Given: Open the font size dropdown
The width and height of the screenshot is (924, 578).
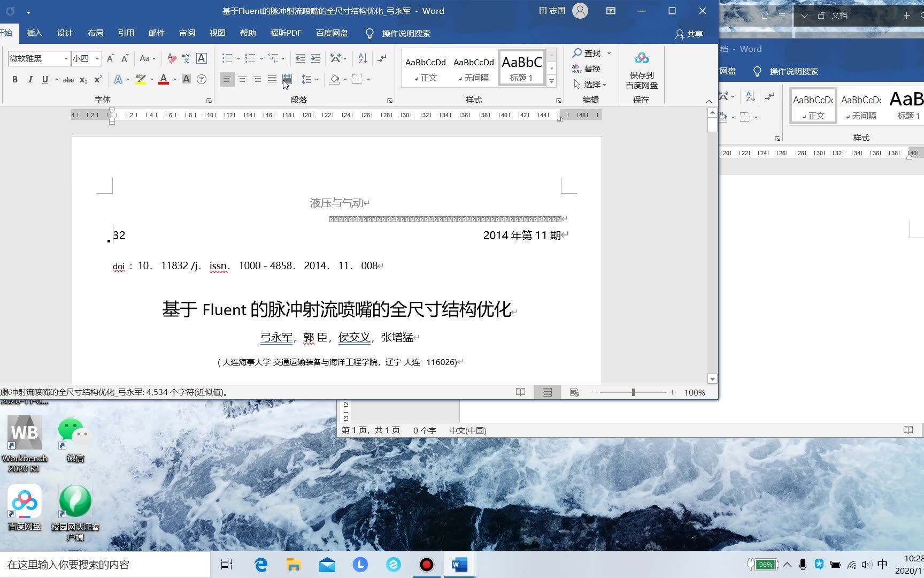Looking at the screenshot, I should point(96,58).
